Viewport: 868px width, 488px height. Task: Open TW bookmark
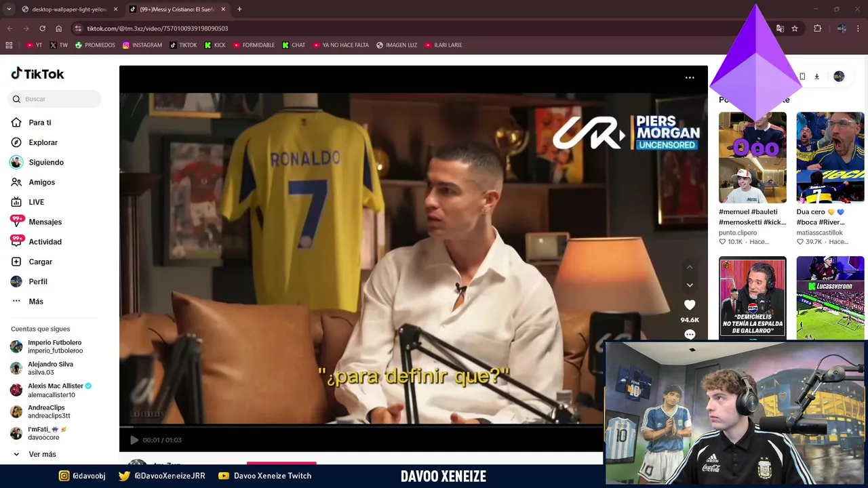(x=58, y=45)
